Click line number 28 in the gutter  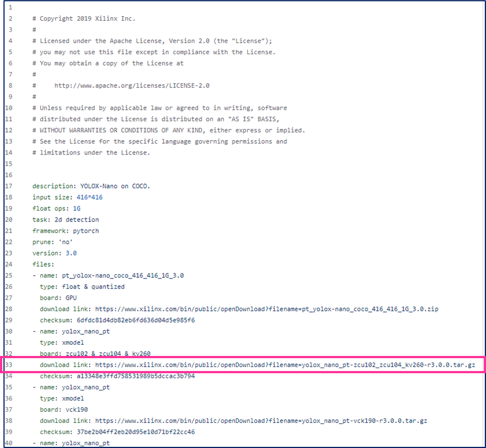click(x=9, y=309)
